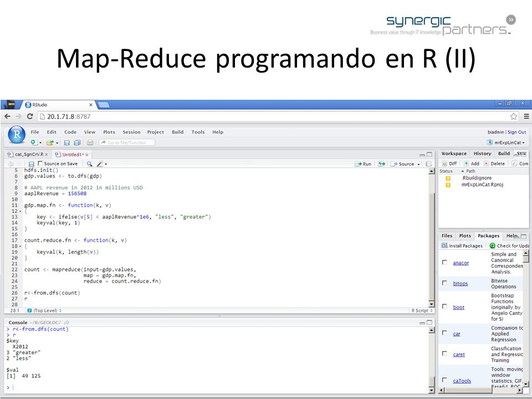Screen dimensions: 532x399
Task: Maximize the source editor pane
Action: pyautogui.click(x=429, y=155)
